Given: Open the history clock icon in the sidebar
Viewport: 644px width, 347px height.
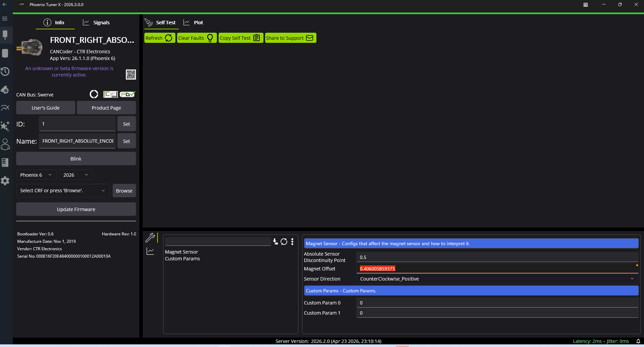Looking at the screenshot, I should (5, 71).
